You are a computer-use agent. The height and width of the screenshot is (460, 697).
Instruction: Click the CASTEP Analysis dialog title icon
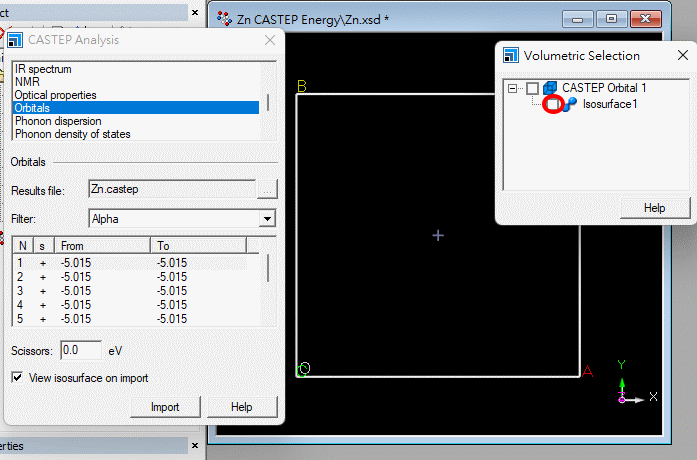click(15, 40)
